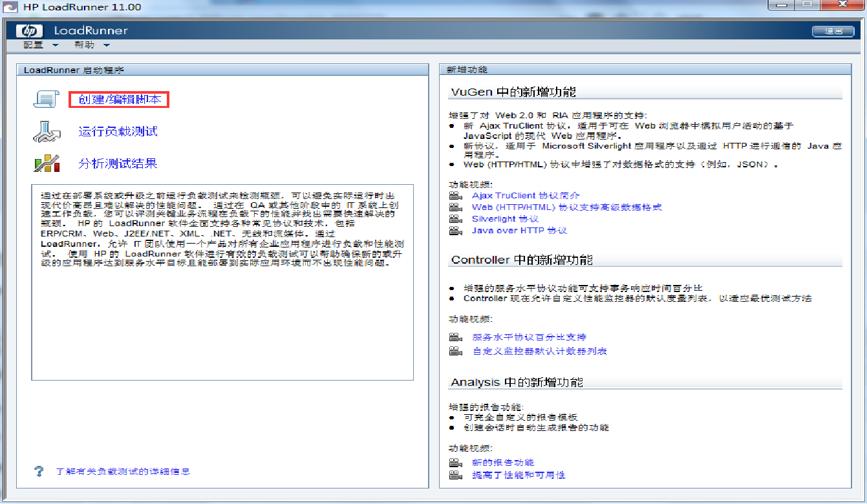Click the question mark help icon
Screen dimensions: 867x504
39,471
